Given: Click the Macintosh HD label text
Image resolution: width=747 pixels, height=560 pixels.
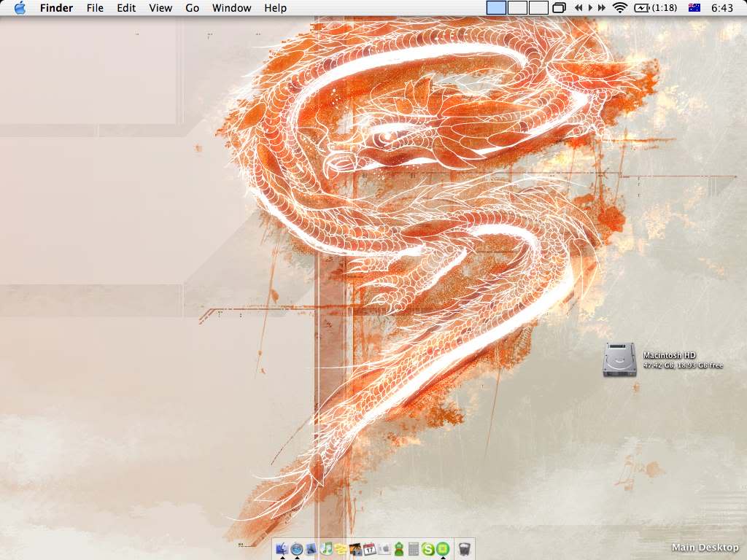Looking at the screenshot, I should pyautogui.click(x=670, y=355).
